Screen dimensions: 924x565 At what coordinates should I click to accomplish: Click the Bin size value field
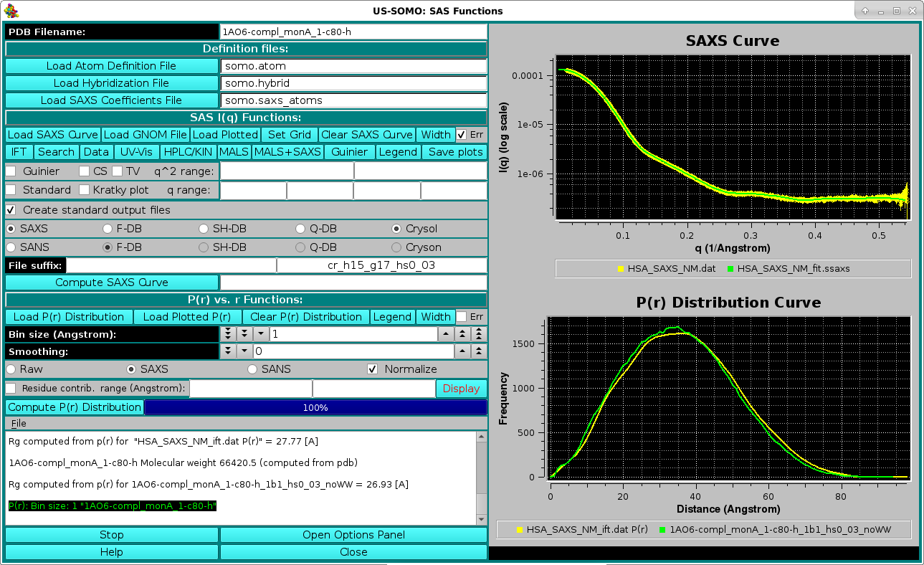tap(353, 334)
